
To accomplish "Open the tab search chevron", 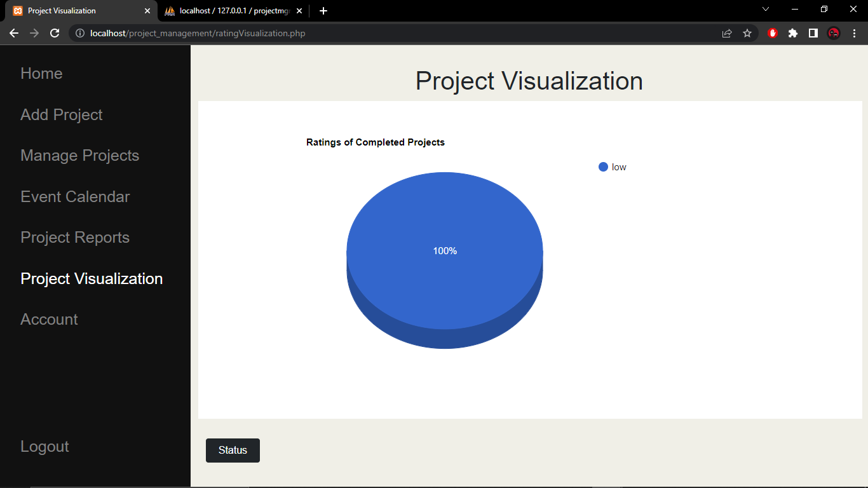I will [765, 10].
